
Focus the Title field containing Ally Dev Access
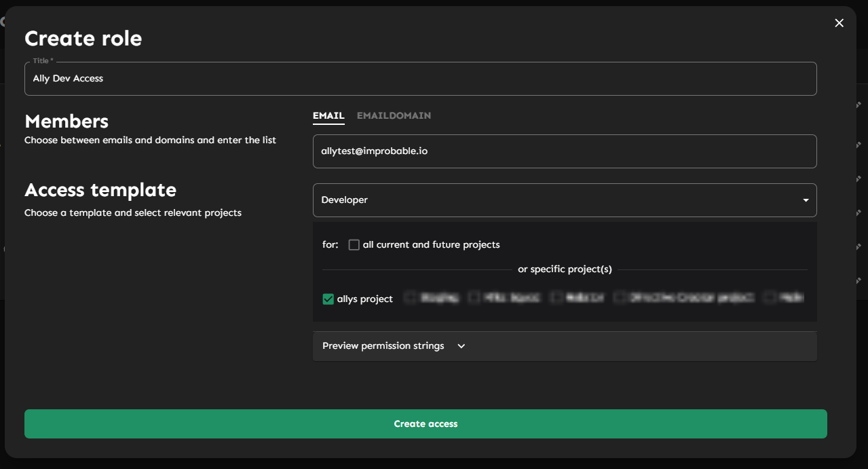point(420,79)
